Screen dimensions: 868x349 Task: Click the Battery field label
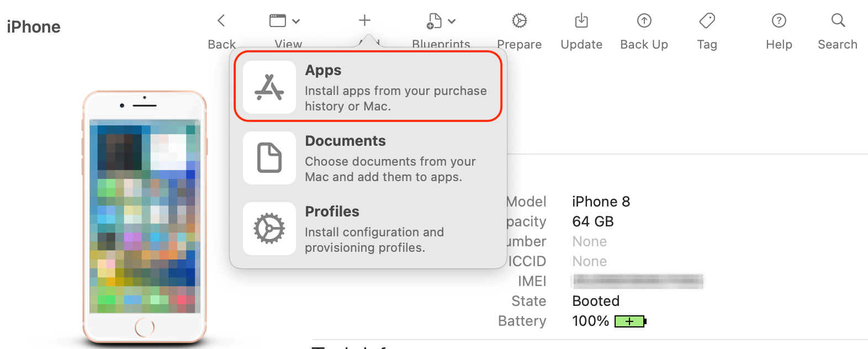coord(522,321)
